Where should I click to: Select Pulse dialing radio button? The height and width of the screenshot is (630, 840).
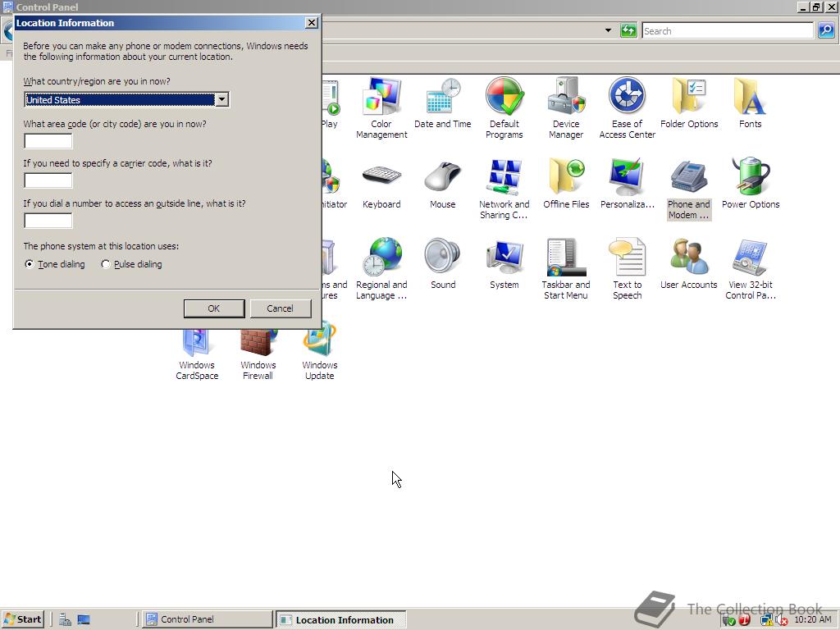tap(106, 264)
